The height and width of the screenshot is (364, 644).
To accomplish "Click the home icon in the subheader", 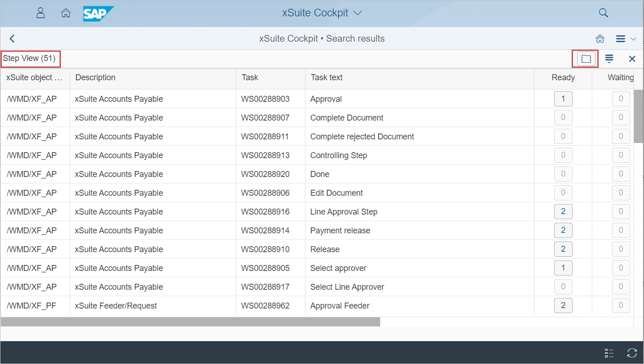I will pos(600,39).
